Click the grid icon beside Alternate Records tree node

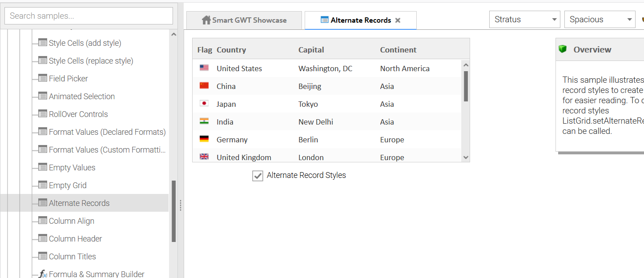[43, 203]
